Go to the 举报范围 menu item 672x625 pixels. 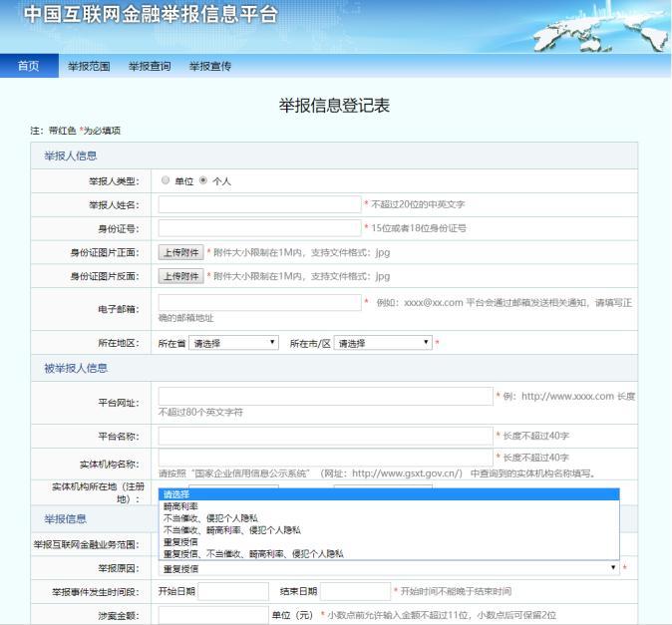click(x=89, y=66)
